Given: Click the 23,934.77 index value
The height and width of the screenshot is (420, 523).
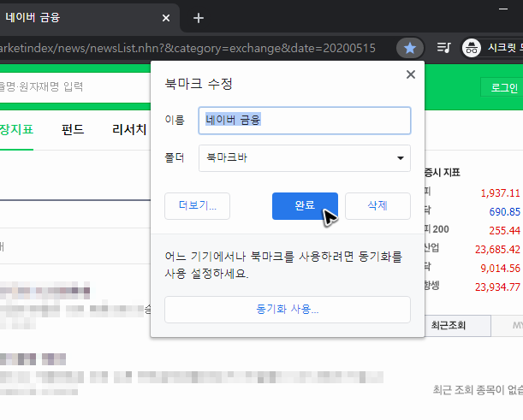Looking at the screenshot, I should pos(497,287).
